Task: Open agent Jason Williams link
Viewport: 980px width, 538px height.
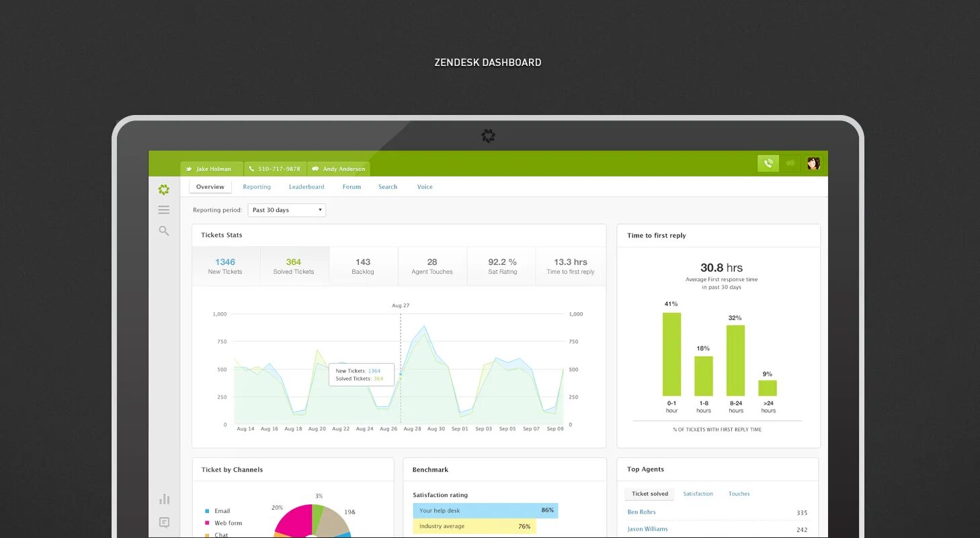Action: click(647, 529)
